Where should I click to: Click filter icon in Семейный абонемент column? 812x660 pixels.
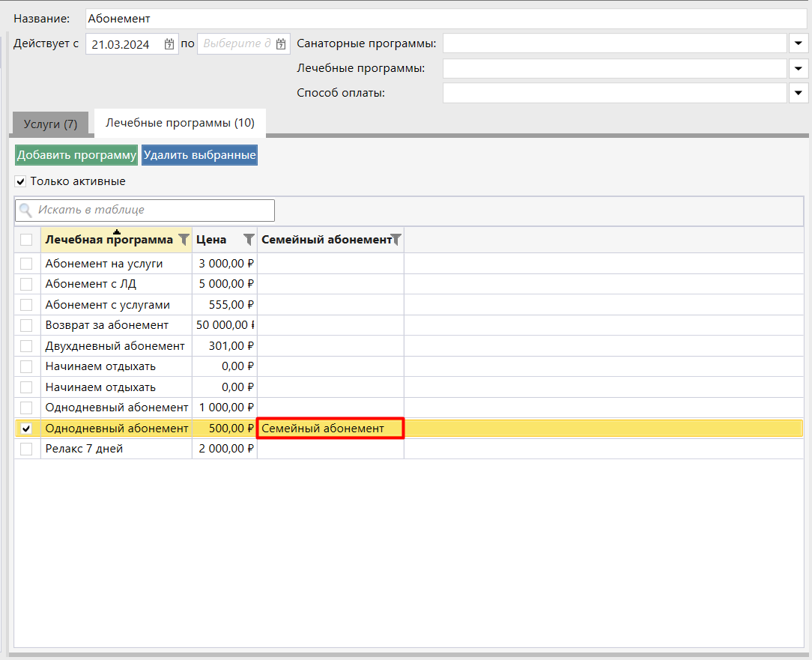[396, 240]
